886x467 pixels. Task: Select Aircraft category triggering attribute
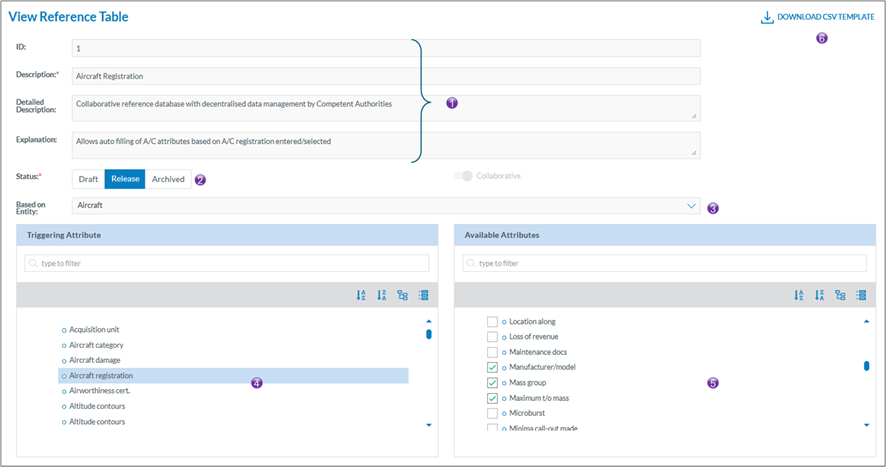96,345
